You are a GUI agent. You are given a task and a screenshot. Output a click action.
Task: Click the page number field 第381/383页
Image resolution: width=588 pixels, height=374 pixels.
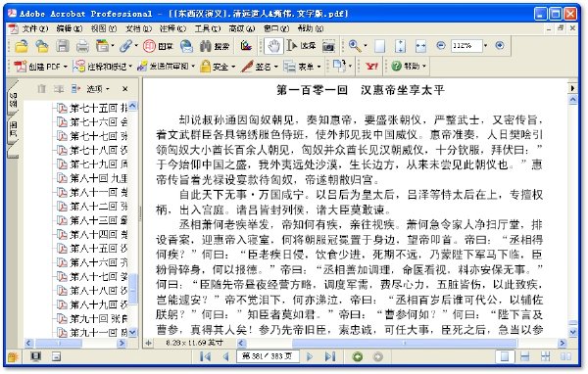coord(268,356)
